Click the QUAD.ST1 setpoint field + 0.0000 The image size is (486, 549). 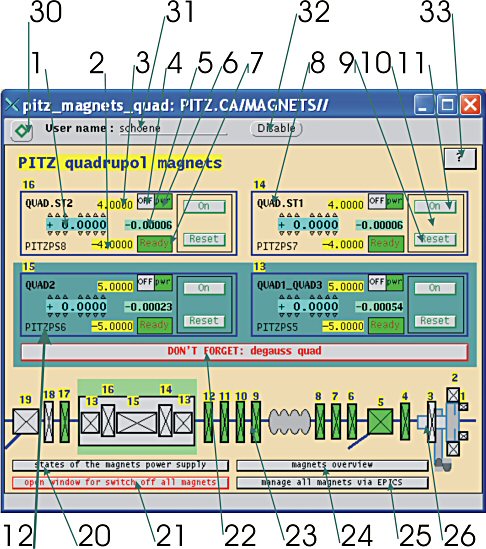[308, 225]
